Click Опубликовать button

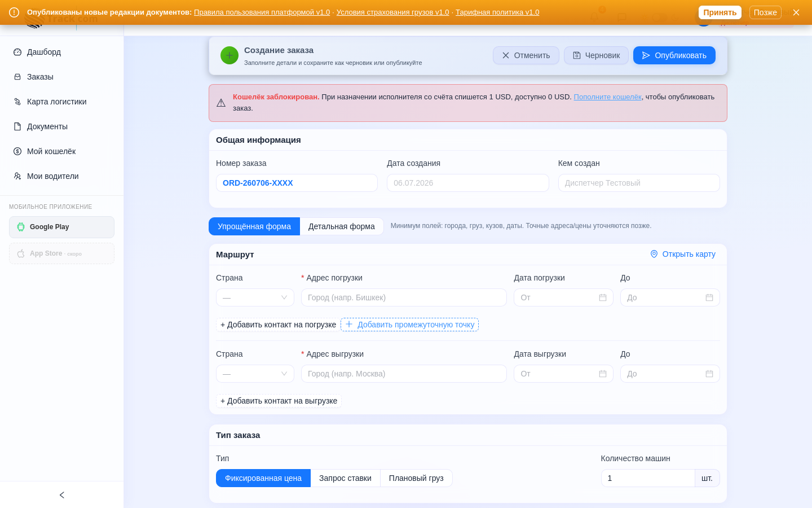click(674, 55)
